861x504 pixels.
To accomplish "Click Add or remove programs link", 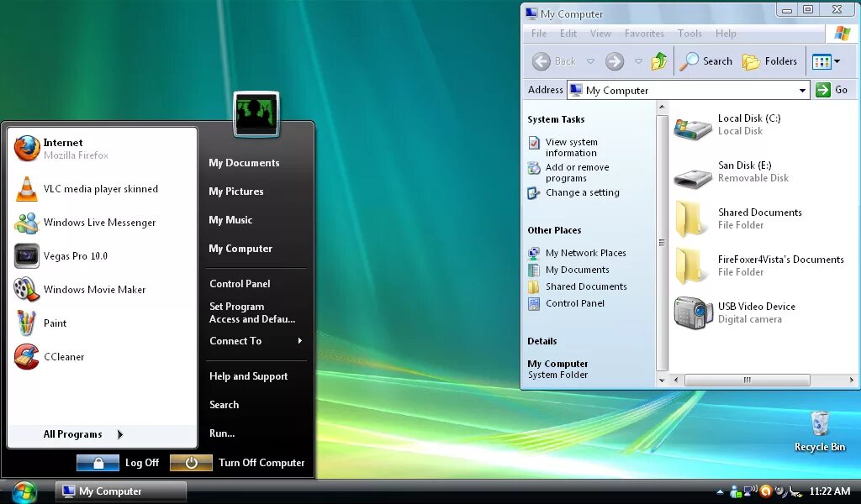I will [x=577, y=173].
